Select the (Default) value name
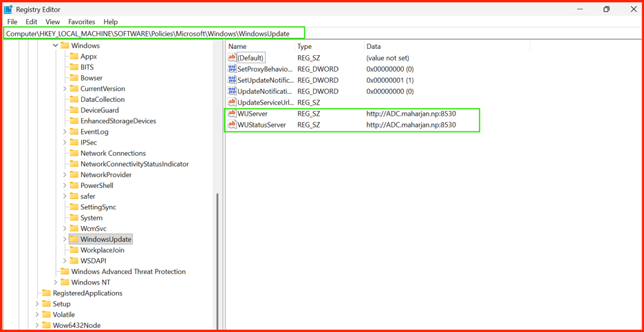The image size is (644, 332). 251,58
